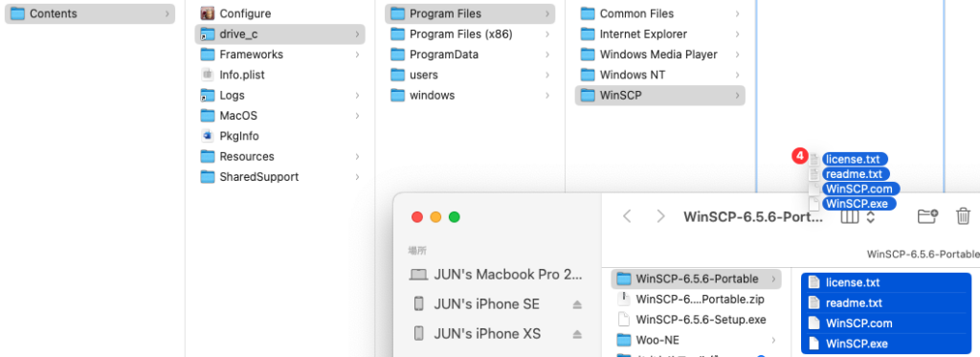The height and width of the screenshot is (357, 980).
Task: Open the Internet Explorer folder
Action: 660,34
